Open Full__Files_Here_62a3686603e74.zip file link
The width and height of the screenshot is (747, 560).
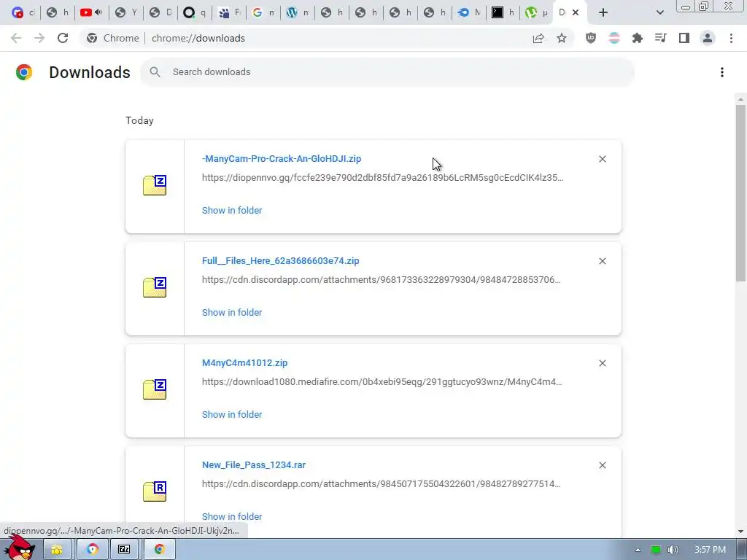point(281,260)
